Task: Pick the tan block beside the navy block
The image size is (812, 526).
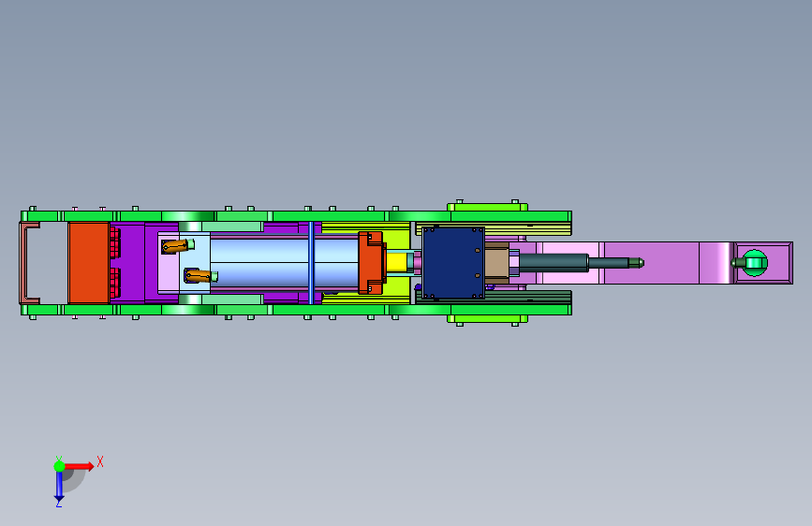Action: pos(496,263)
